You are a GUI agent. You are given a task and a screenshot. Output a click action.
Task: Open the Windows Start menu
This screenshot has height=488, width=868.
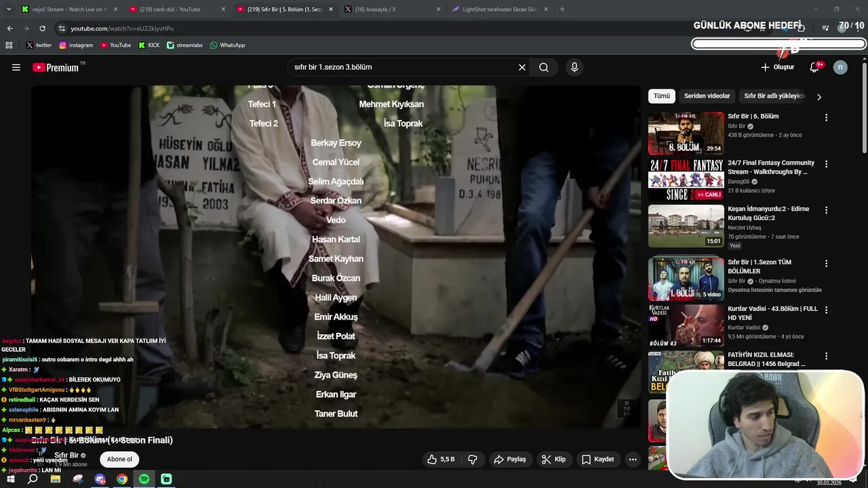click(10, 479)
